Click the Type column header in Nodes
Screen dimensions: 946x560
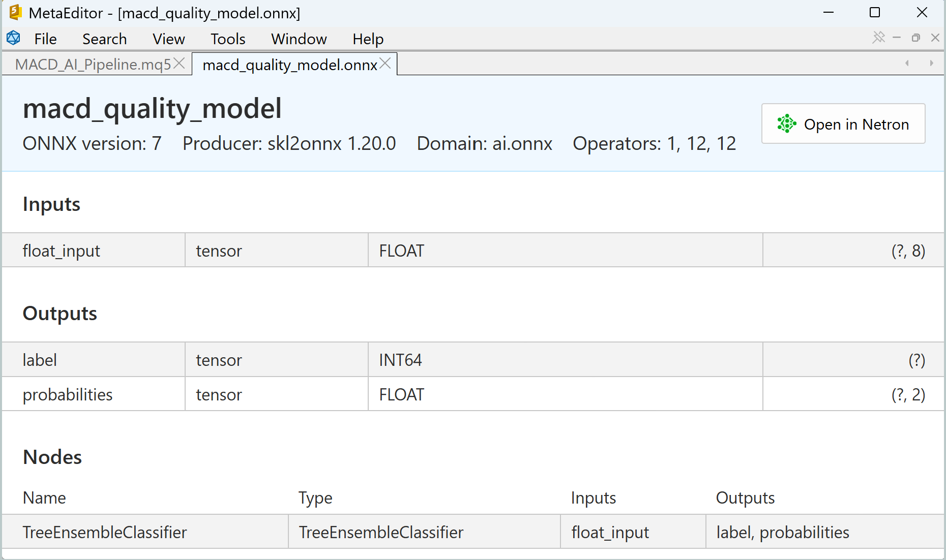(315, 497)
